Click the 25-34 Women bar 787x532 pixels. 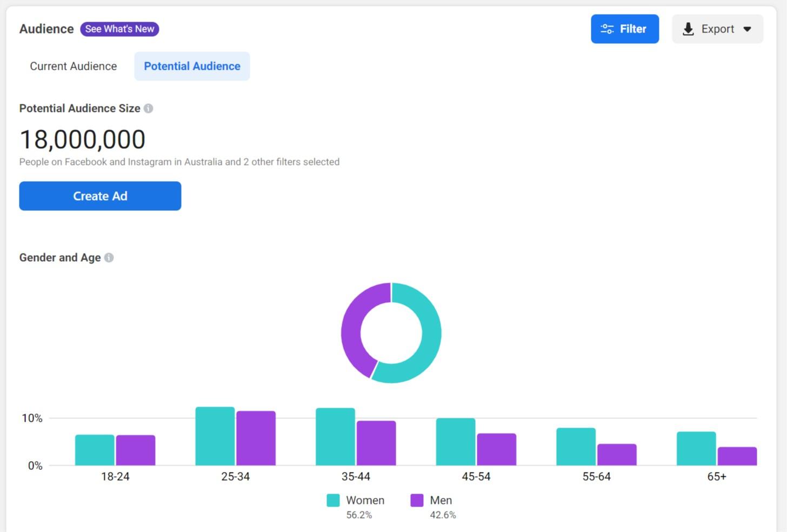tap(214, 435)
